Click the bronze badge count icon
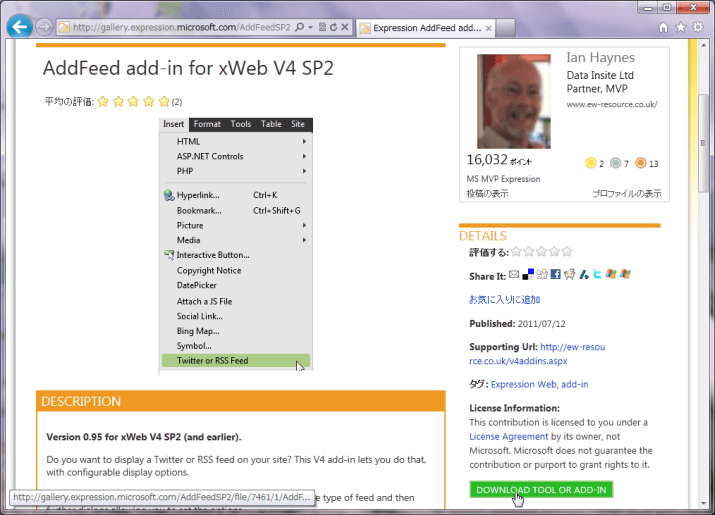715x515 pixels. click(641, 163)
